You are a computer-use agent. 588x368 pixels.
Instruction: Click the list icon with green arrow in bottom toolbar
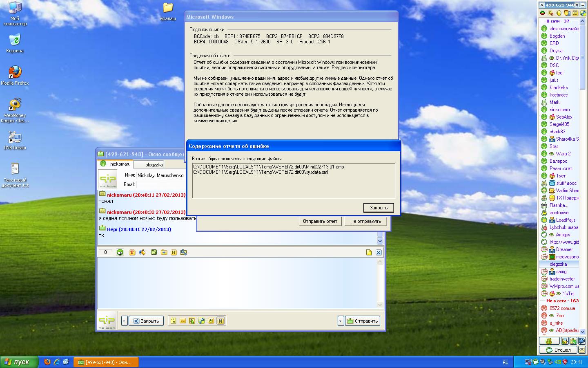(x=192, y=321)
